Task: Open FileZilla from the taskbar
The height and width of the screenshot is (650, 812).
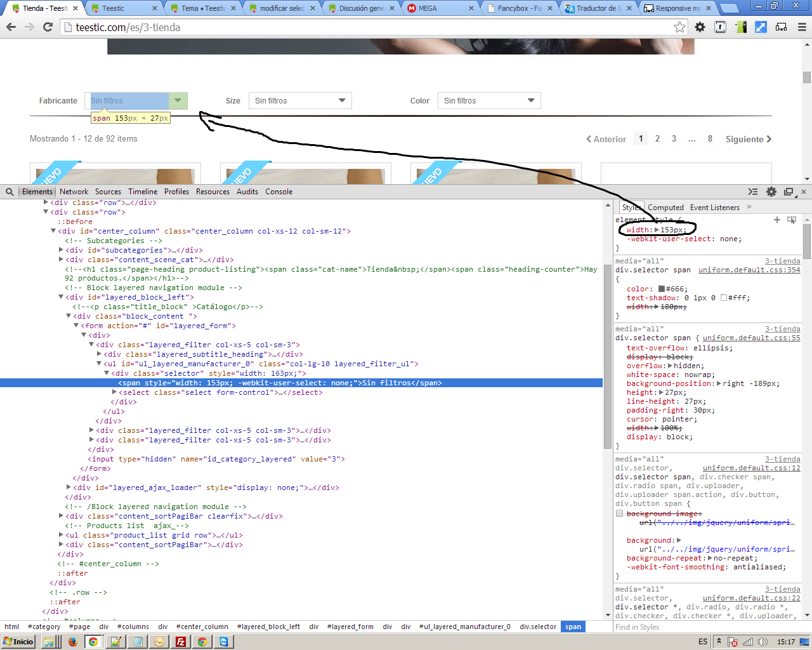Action: (181, 642)
